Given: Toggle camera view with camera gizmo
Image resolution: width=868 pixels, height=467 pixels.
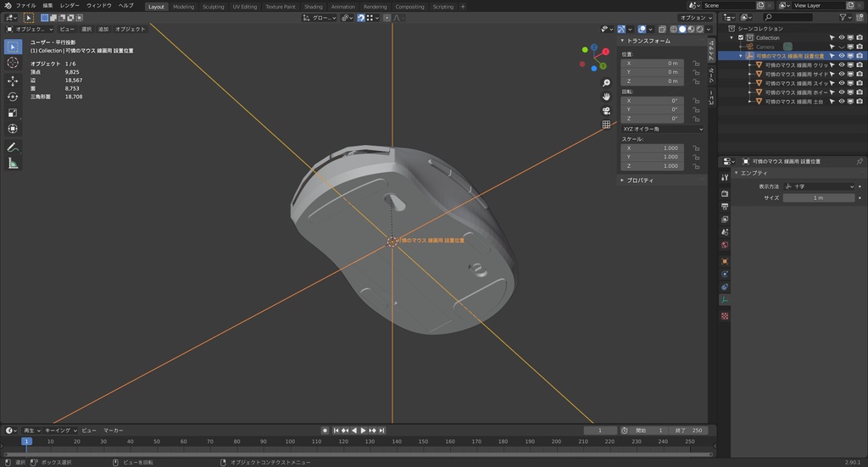Looking at the screenshot, I should click(606, 111).
